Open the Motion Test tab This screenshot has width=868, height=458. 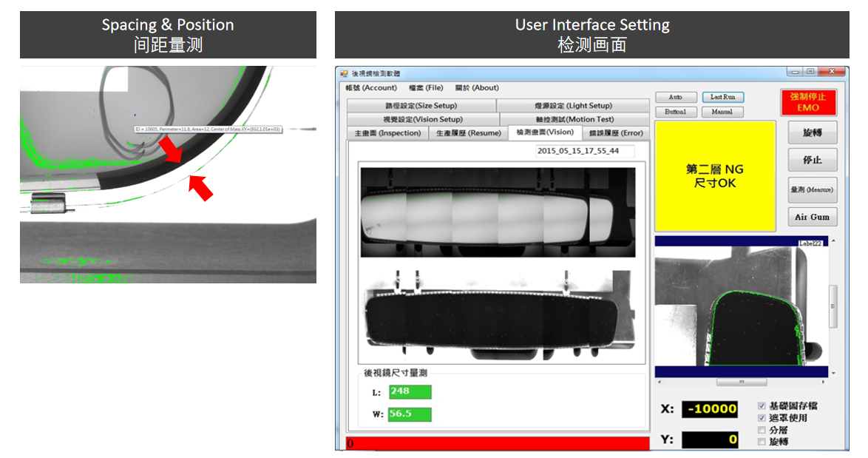574,119
